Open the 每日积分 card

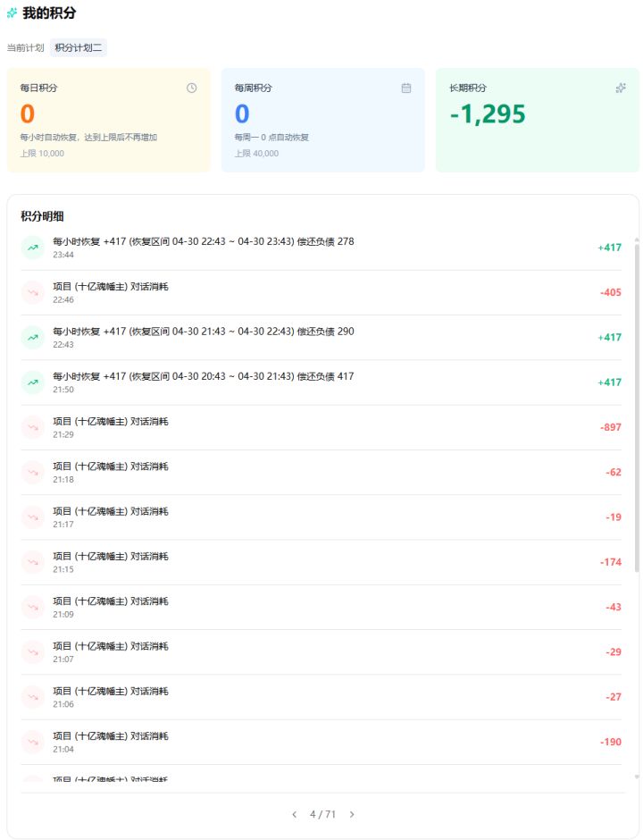[x=109, y=120]
